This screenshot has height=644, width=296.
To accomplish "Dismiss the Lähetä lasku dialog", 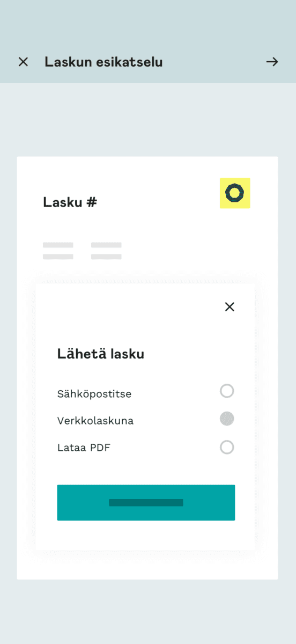I will 230,307.
